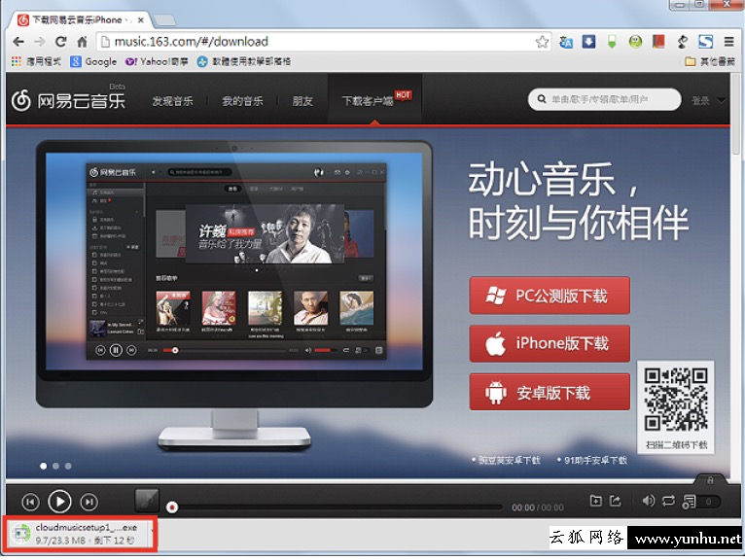The image size is (745, 560).
Task: Click the iPhone版下载 button
Action: coord(550,343)
